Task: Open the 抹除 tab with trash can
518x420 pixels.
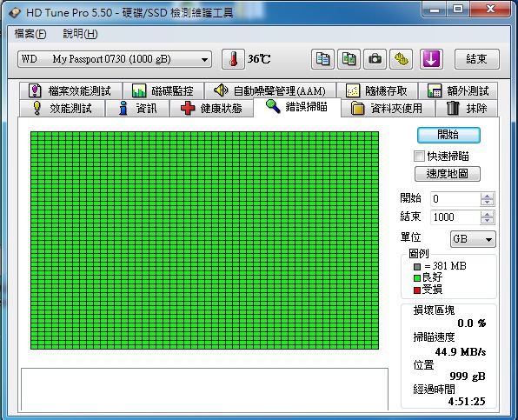Action: (467, 109)
